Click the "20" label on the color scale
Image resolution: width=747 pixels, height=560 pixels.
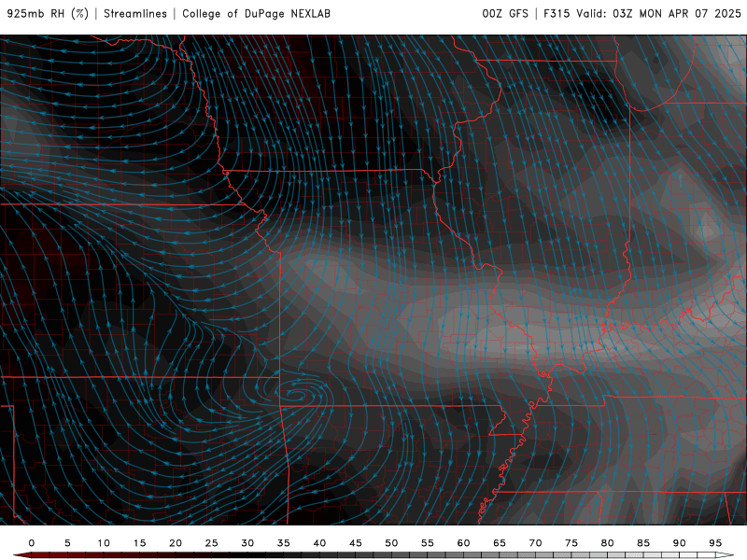click(176, 543)
